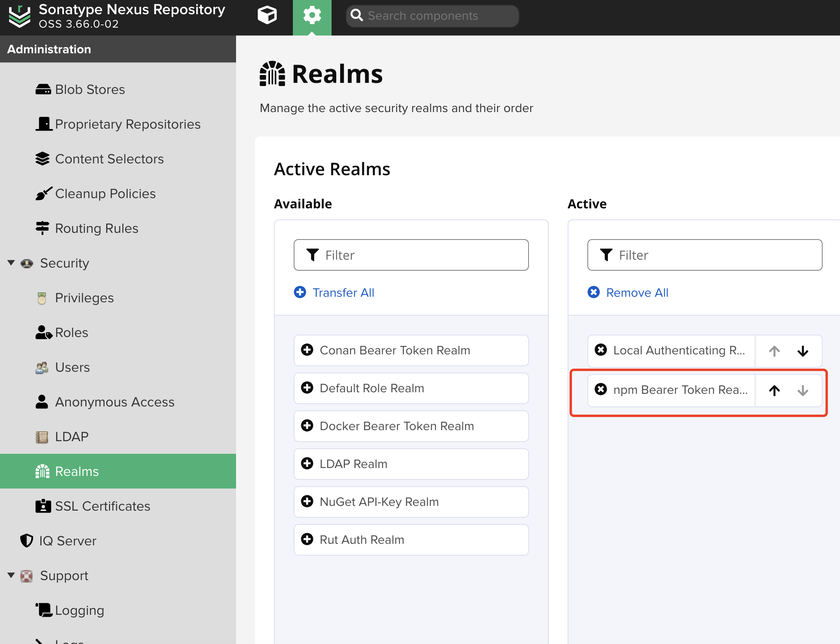Click the Active realms Filter input field

pyautogui.click(x=705, y=256)
